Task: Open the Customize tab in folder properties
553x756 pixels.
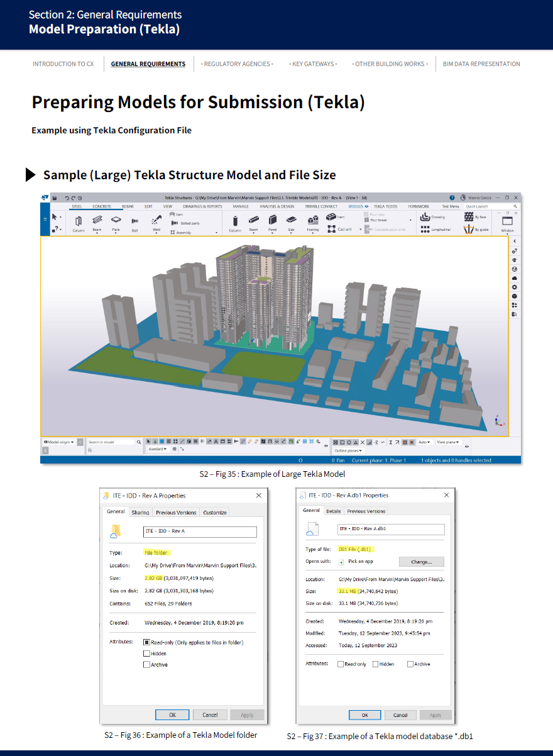Action: 215,513
